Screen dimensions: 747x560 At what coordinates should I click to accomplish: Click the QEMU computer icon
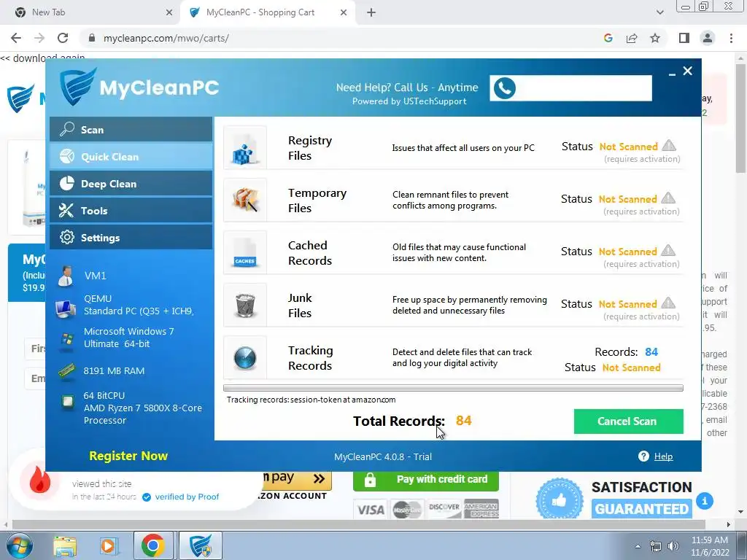(65, 309)
